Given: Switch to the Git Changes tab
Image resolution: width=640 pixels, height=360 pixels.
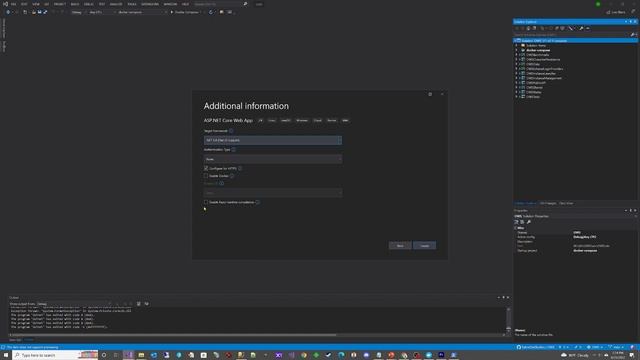Looking at the screenshot, I should coord(548,203).
